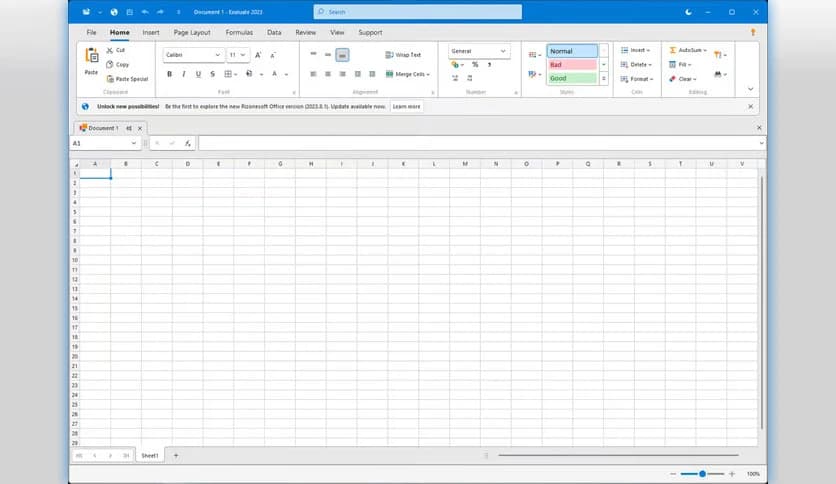
Task: Open the font size 11 dropdown
Action: point(237,55)
